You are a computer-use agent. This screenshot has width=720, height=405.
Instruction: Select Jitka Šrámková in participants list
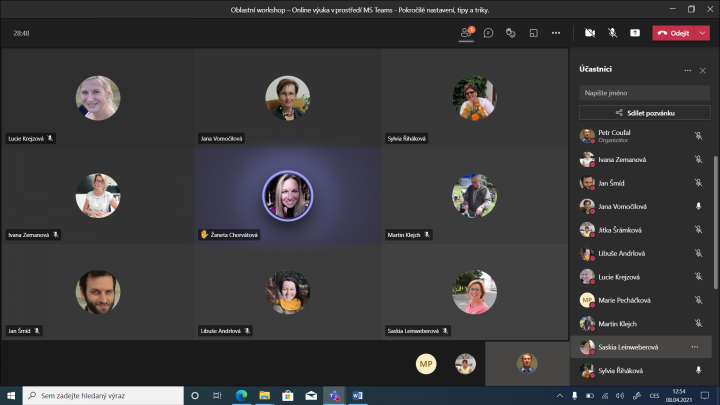coord(641,230)
